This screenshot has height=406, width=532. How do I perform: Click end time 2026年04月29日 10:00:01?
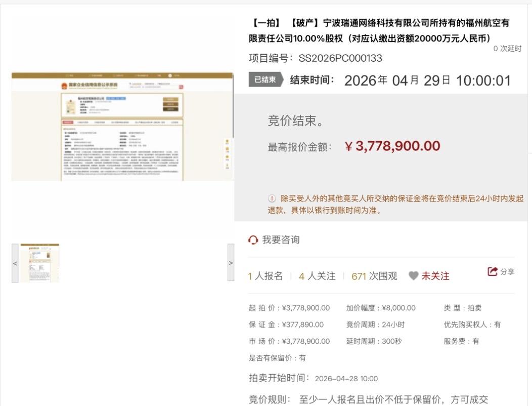[x=427, y=81]
